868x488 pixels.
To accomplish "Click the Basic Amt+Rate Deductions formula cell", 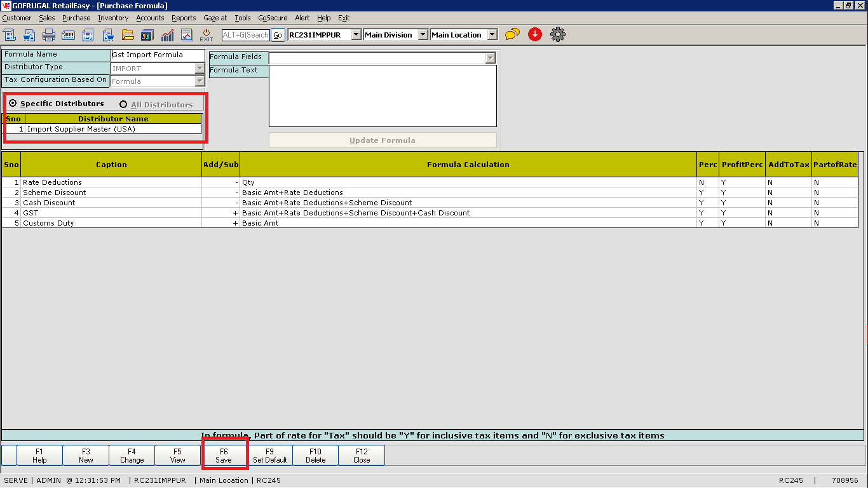I will point(468,193).
